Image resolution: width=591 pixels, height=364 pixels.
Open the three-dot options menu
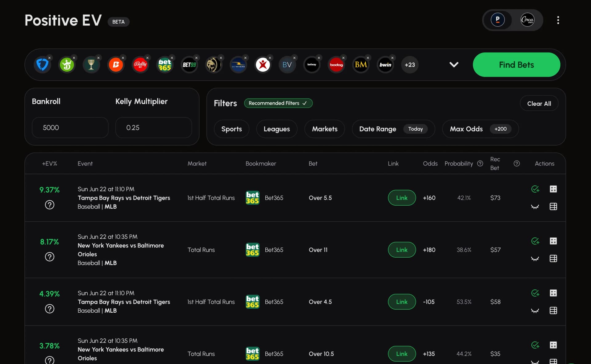pyautogui.click(x=558, y=20)
